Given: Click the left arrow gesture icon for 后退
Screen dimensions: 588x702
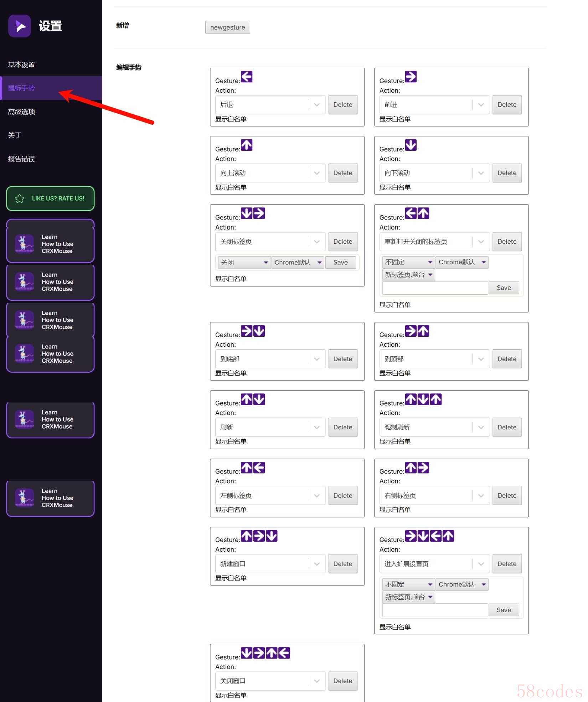Looking at the screenshot, I should tap(247, 77).
